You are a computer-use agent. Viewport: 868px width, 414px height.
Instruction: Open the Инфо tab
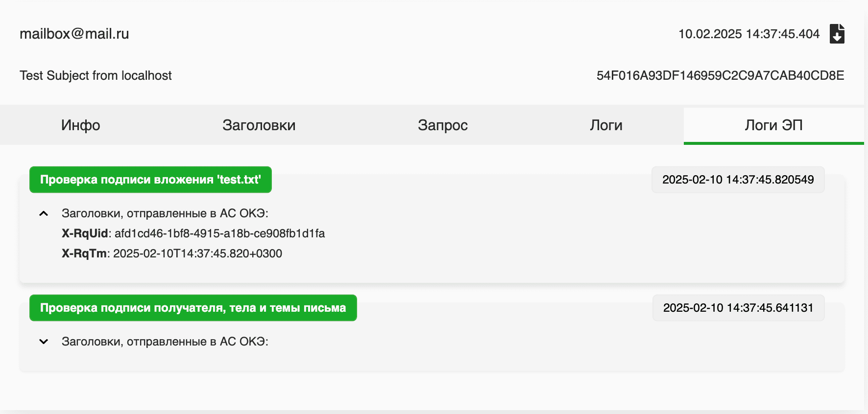pyautogui.click(x=80, y=125)
